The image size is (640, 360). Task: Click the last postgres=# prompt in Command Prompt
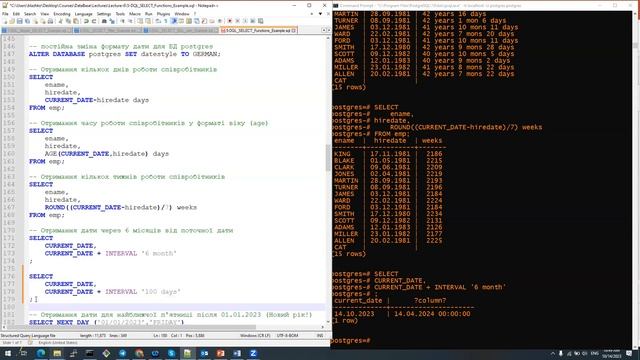pyautogui.click(x=351, y=341)
